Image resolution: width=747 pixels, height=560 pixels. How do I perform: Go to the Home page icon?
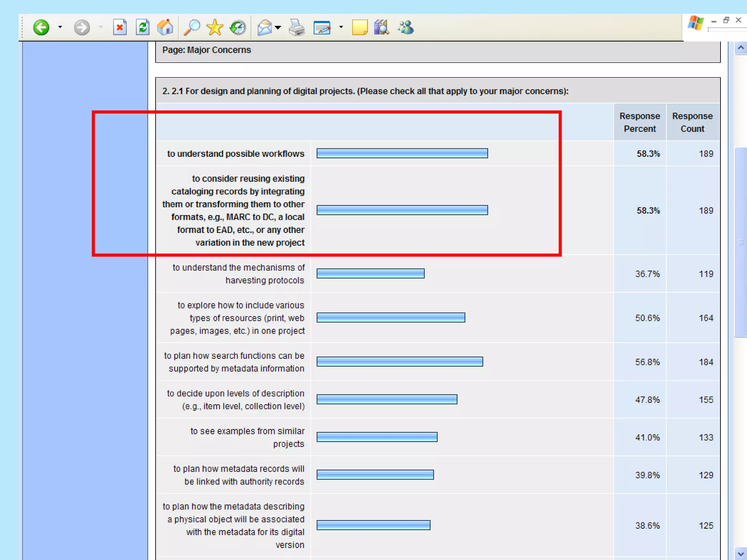click(x=165, y=27)
